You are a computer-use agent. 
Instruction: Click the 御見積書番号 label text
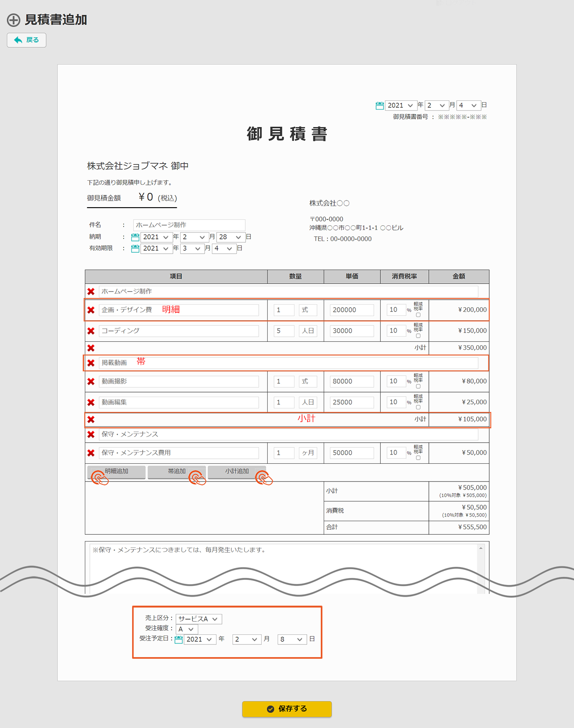[x=411, y=117]
